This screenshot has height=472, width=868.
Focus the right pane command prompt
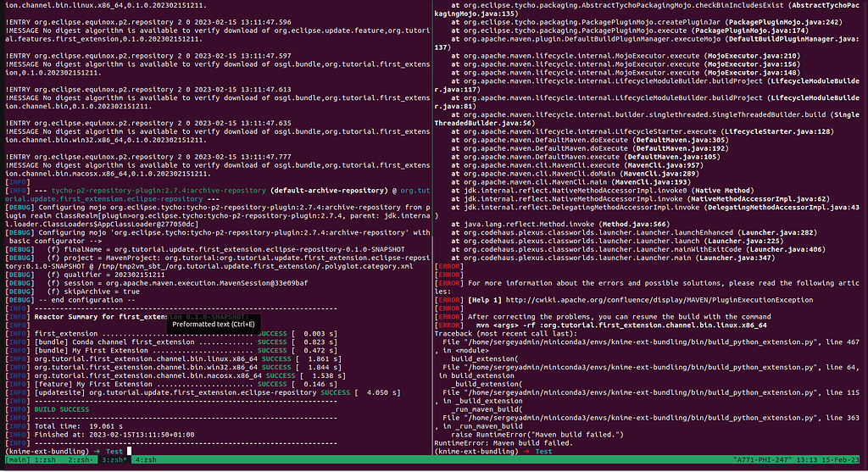coord(559,451)
